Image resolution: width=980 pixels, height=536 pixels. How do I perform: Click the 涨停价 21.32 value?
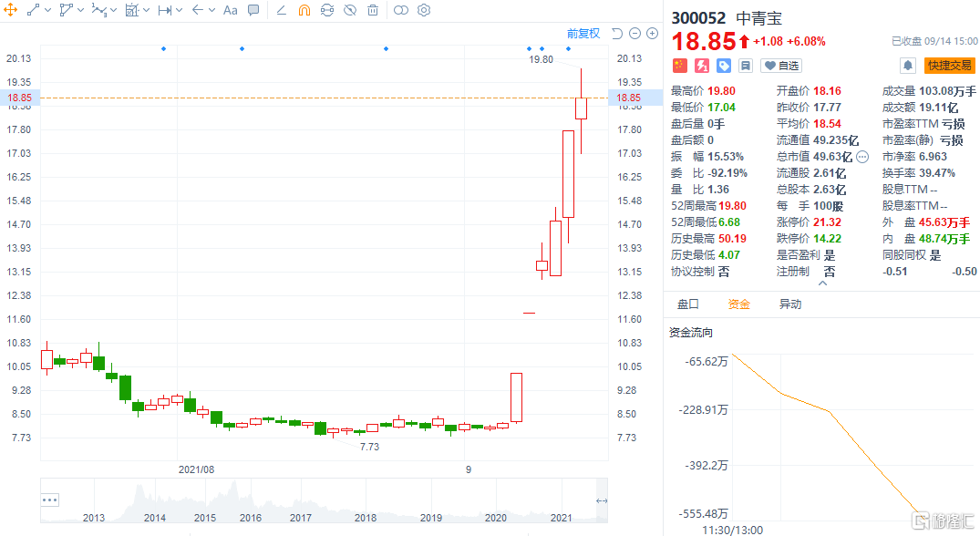click(x=828, y=222)
